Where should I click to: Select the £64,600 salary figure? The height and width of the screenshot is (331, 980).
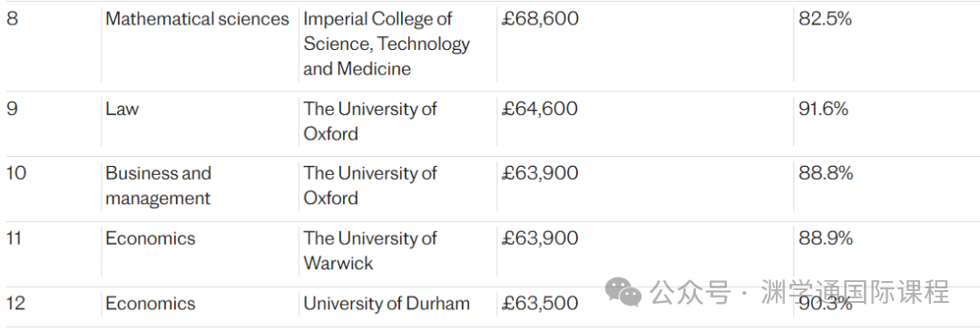pyautogui.click(x=540, y=109)
